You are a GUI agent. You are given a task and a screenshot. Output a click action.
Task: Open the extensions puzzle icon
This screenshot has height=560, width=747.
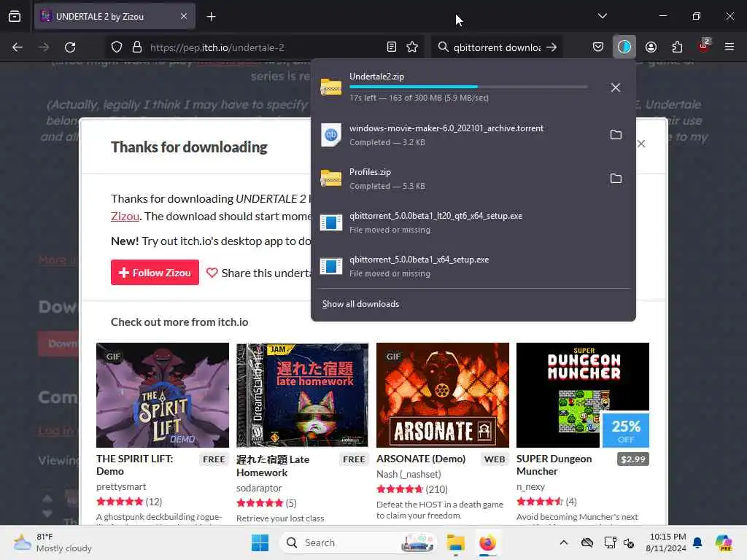coord(677,47)
